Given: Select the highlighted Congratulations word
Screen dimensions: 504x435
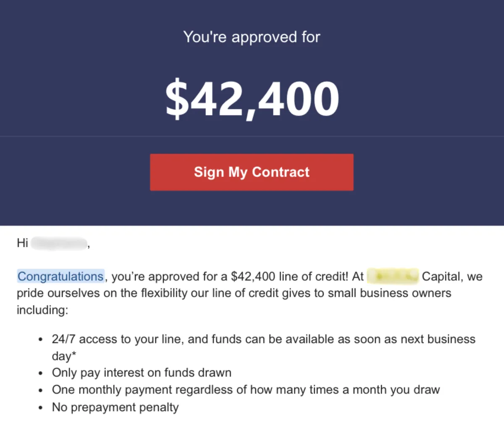Looking at the screenshot, I should coord(60,277).
